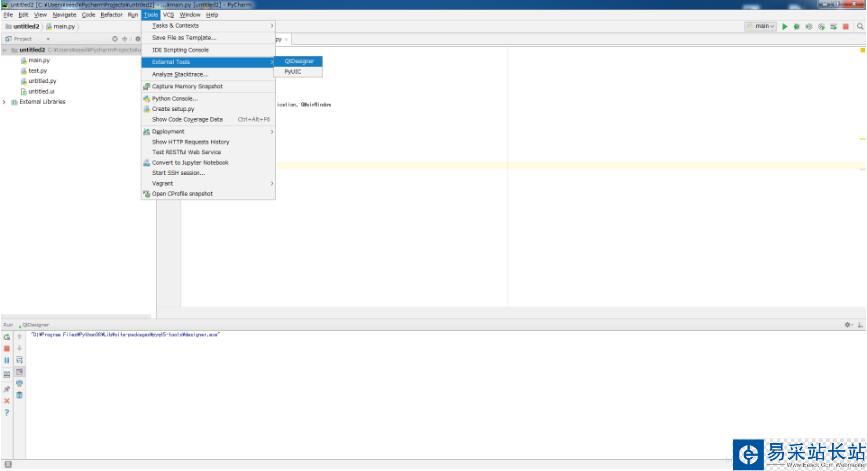The image size is (867, 471).
Task: Click untitled2 breadcrumb in navigation bar
Action: (23, 27)
